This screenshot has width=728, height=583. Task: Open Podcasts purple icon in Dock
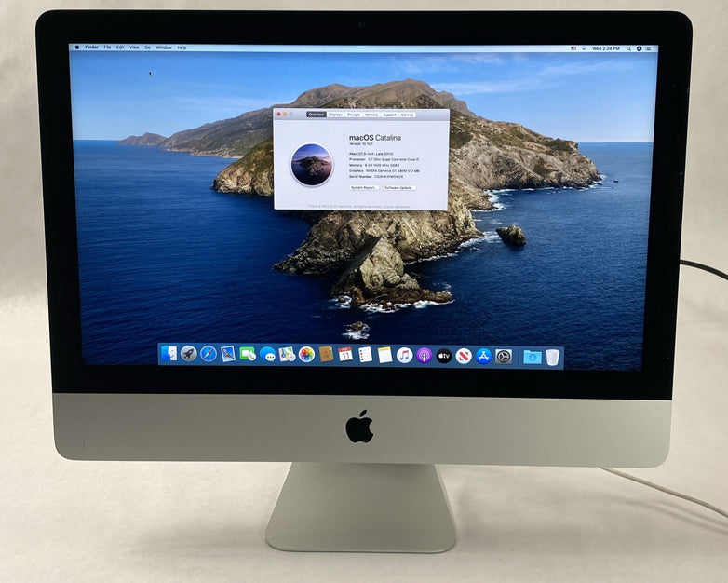pos(425,356)
